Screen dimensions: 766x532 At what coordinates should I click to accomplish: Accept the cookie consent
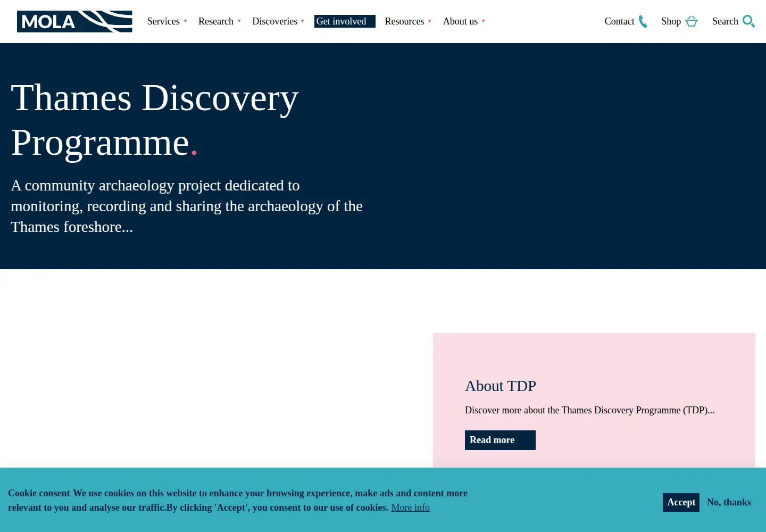[681, 502]
